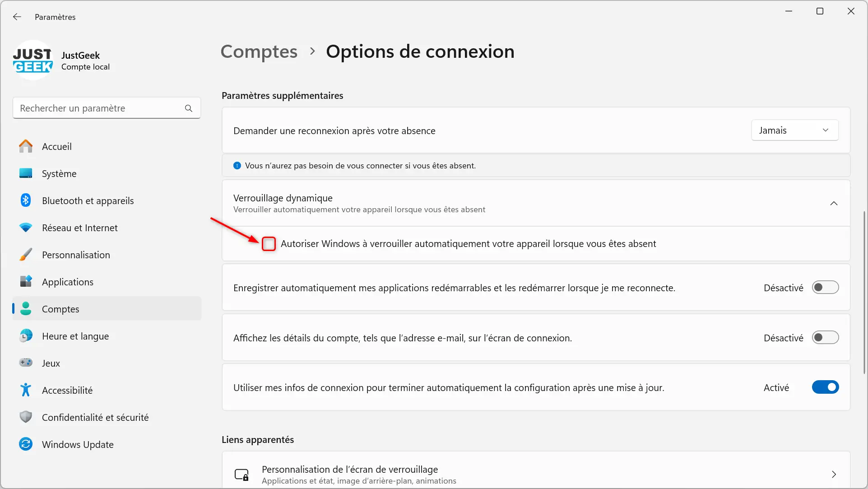Click the Comptes icon in sidebar
Viewport: 868px width, 489px height.
click(x=26, y=308)
